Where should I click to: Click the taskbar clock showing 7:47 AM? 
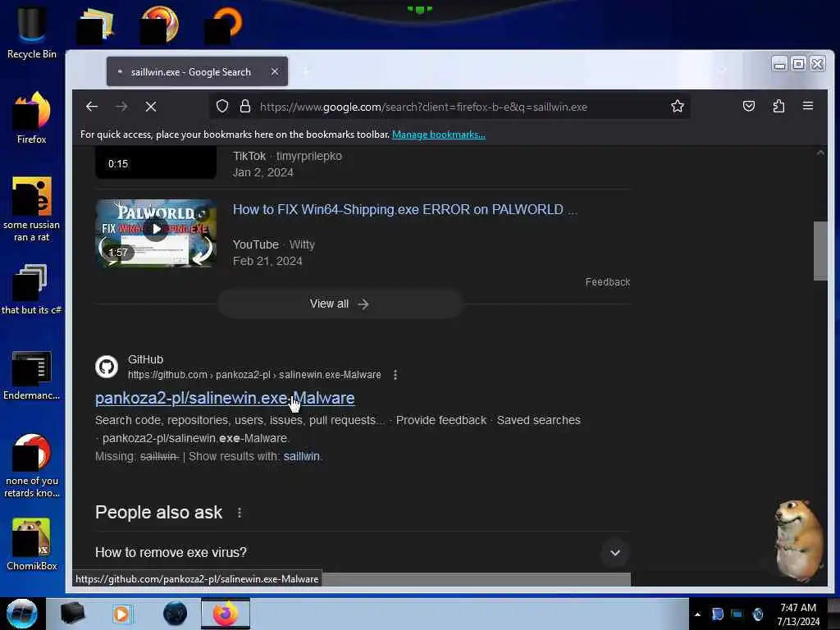798,614
